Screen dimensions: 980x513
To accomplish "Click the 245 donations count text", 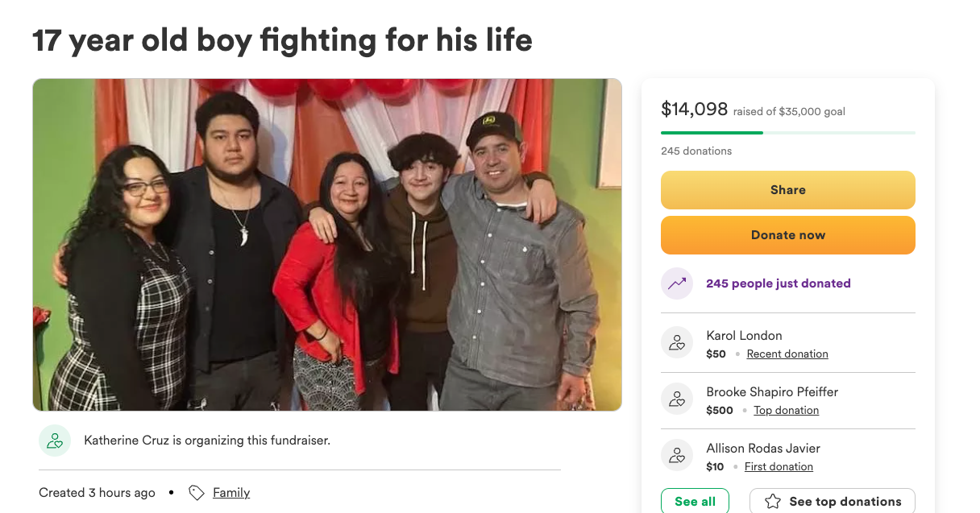I will 696,151.
